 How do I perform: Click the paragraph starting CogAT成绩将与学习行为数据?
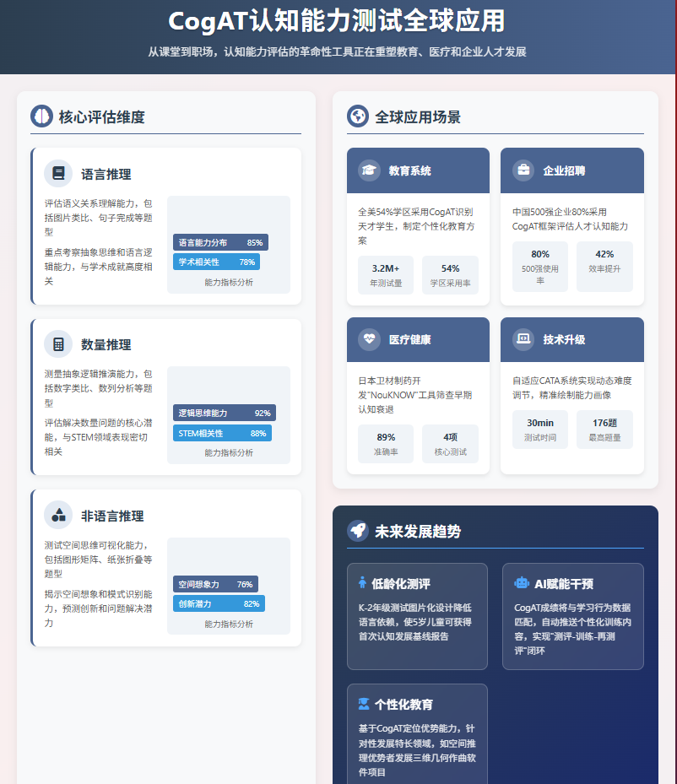pos(572,629)
